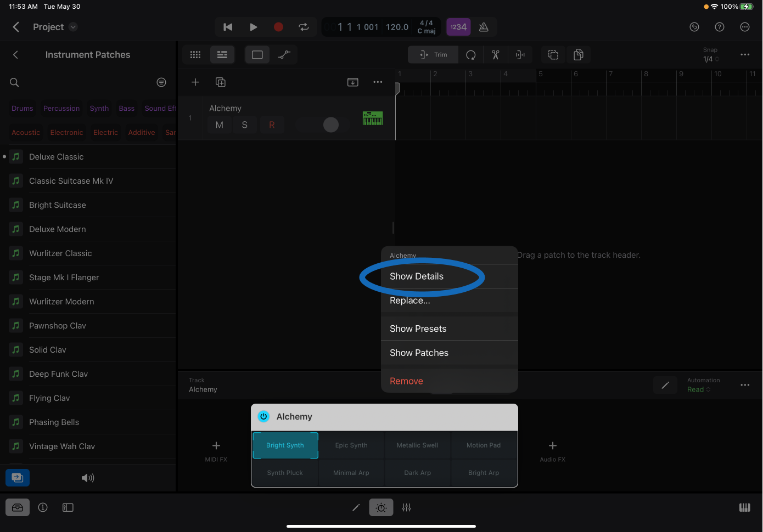Select the Trim tool
This screenshot has height=532, width=763.
click(433, 55)
